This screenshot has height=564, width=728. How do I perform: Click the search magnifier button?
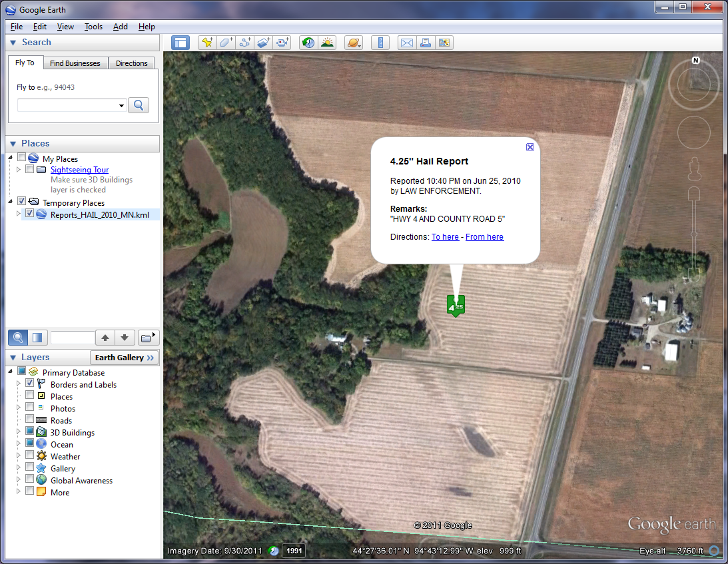[139, 105]
